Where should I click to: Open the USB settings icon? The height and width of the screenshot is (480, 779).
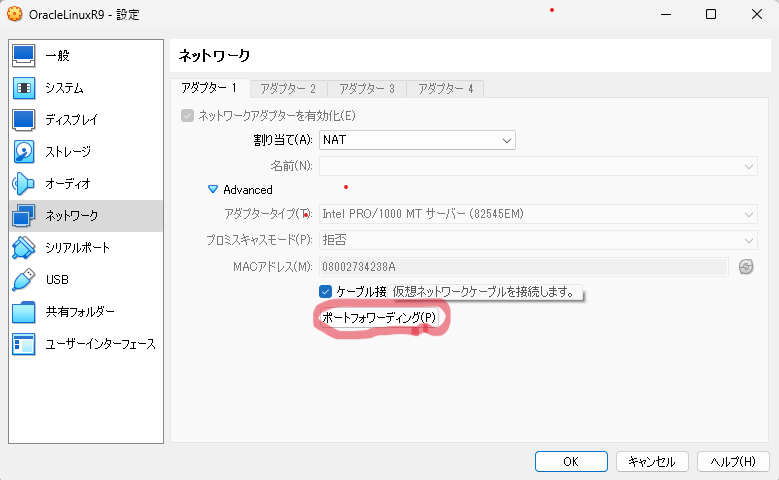(24, 280)
